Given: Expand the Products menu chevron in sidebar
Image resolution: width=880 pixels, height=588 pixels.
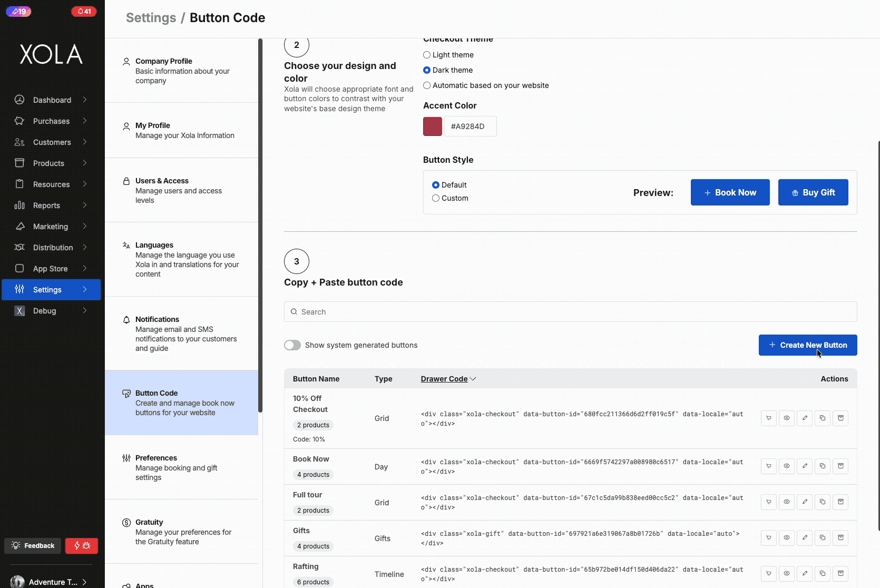Looking at the screenshot, I should (x=85, y=163).
